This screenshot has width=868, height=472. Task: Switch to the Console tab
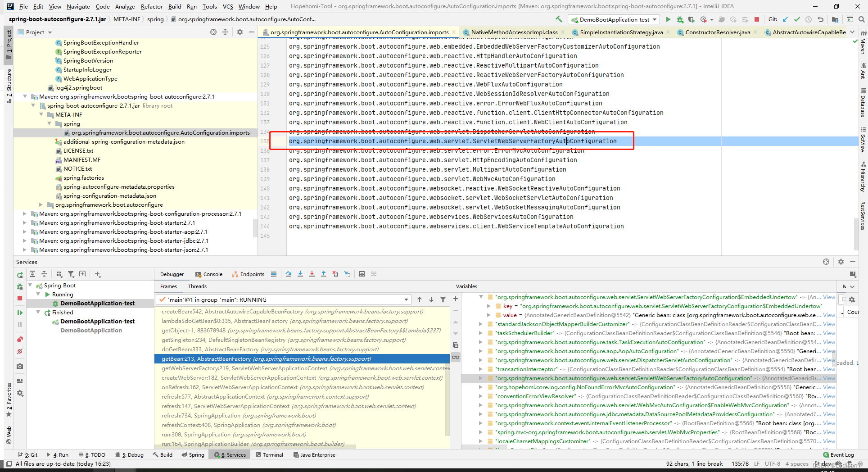(209, 274)
